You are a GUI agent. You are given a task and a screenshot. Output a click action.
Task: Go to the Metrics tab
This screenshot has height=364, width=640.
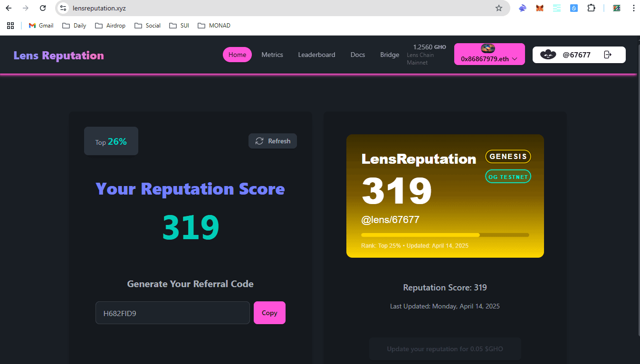[272, 55]
